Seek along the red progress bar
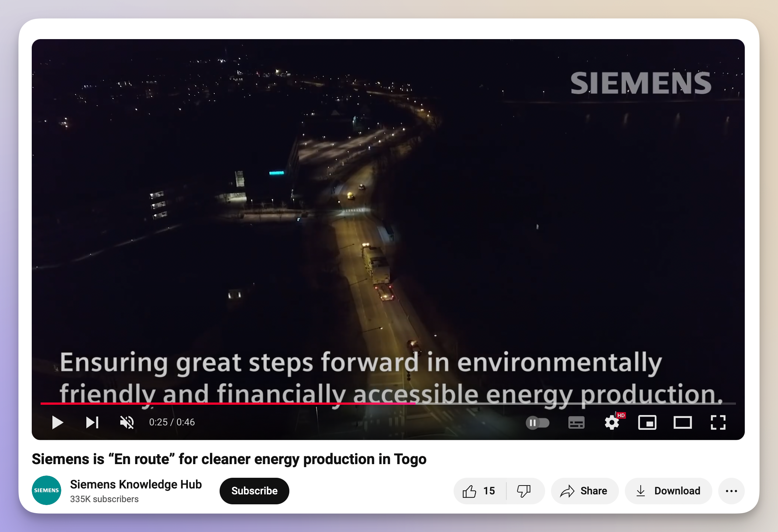The width and height of the screenshot is (778, 532). tap(388, 404)
